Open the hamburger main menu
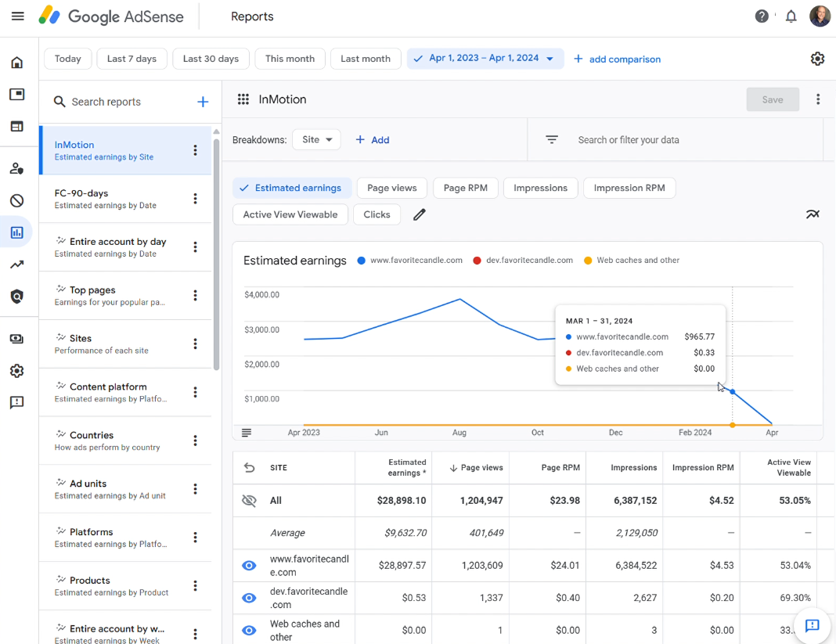The image size is (836, 644). coord(17,16)
